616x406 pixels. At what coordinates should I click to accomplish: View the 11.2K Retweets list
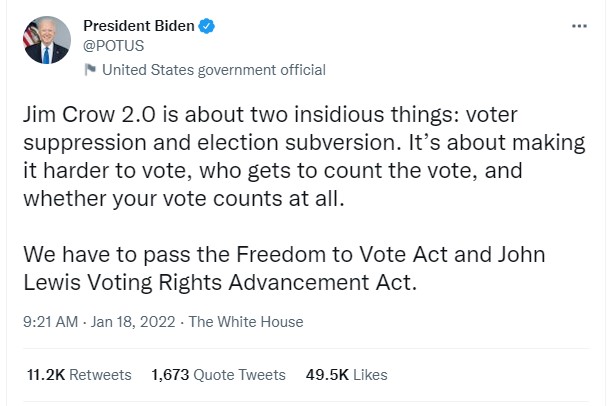(x=79, y=375)
